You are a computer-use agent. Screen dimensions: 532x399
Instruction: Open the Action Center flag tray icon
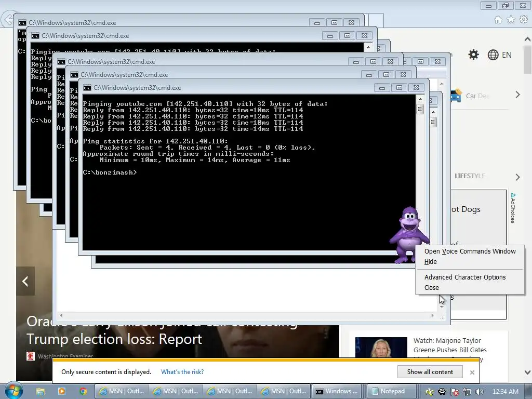[x=454, y=392]
